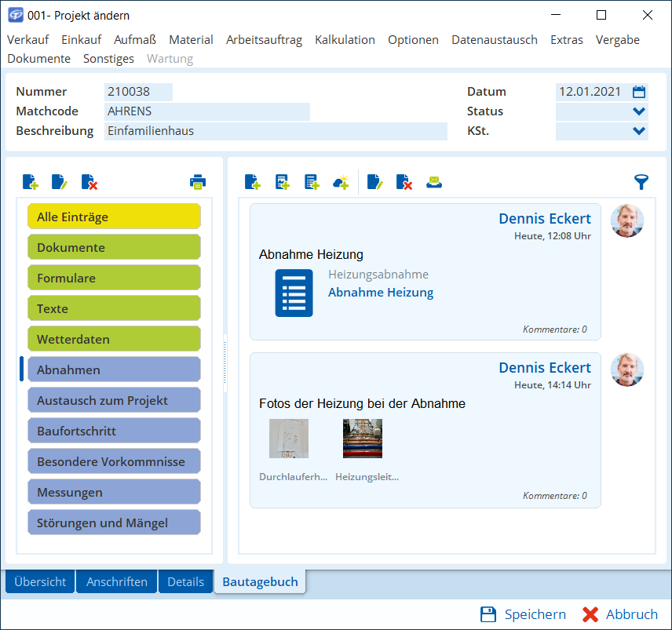Add weather data entry with cloud icon
672x630 pixels.
[x=340, y=183]
